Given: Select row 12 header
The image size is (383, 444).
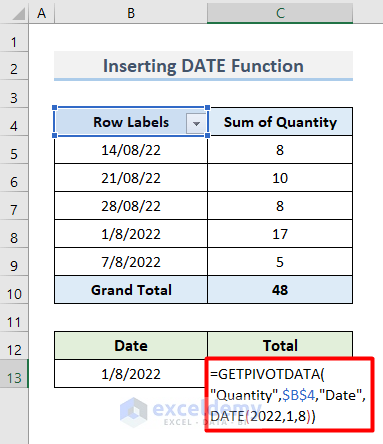Looking at the screenshot, I should point(14,346).
